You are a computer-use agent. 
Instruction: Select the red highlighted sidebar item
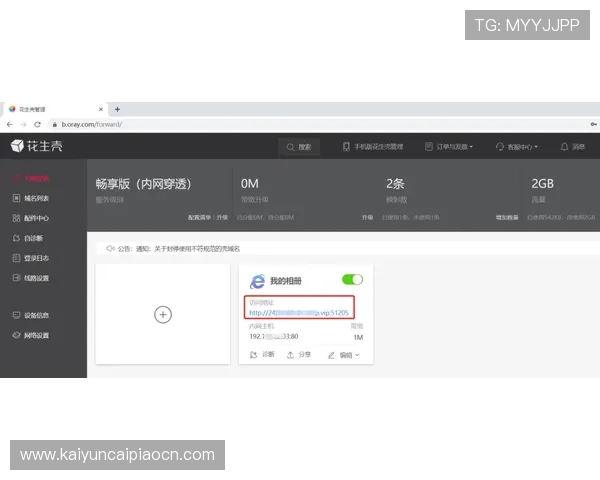point(31,178)
